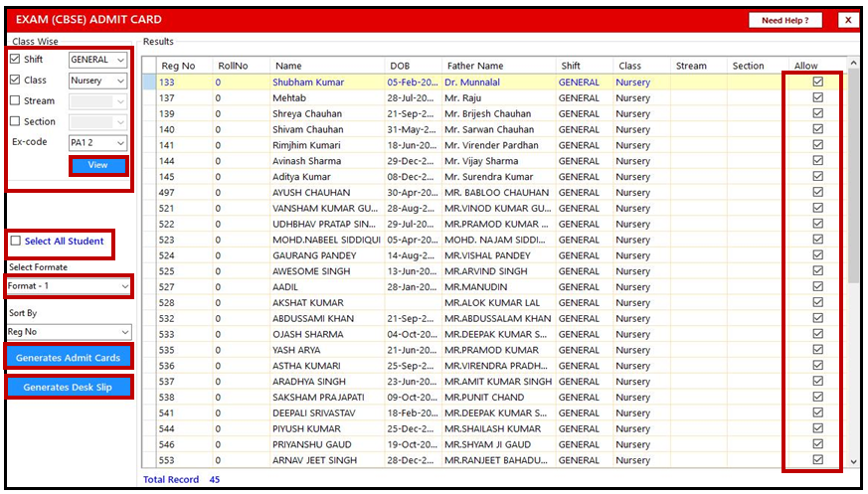The width and height of the screenshot is (868, 494).
Task: Uncheck Allow for YASH ARYA
Action: (x=817, y=350)
